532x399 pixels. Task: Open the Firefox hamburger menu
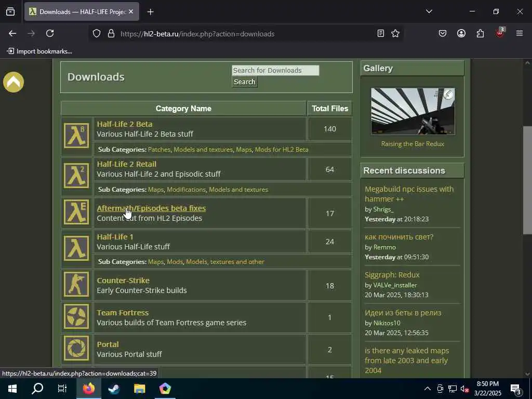520,33
